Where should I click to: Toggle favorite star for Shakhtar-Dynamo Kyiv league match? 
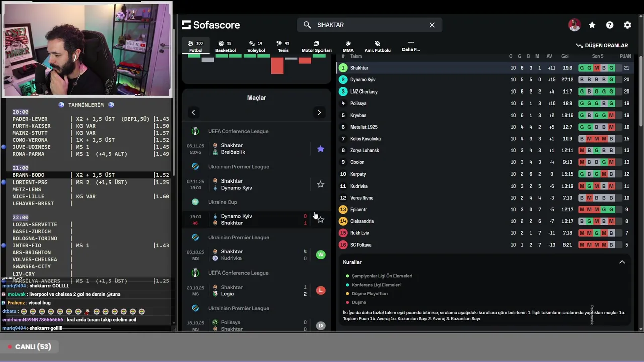[320, 184]
